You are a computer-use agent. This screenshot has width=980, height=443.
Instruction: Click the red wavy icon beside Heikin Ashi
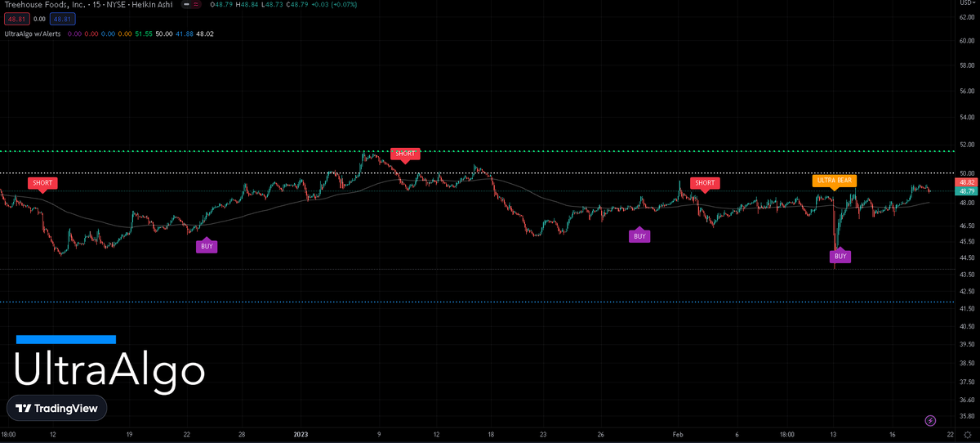click(196, 5)
